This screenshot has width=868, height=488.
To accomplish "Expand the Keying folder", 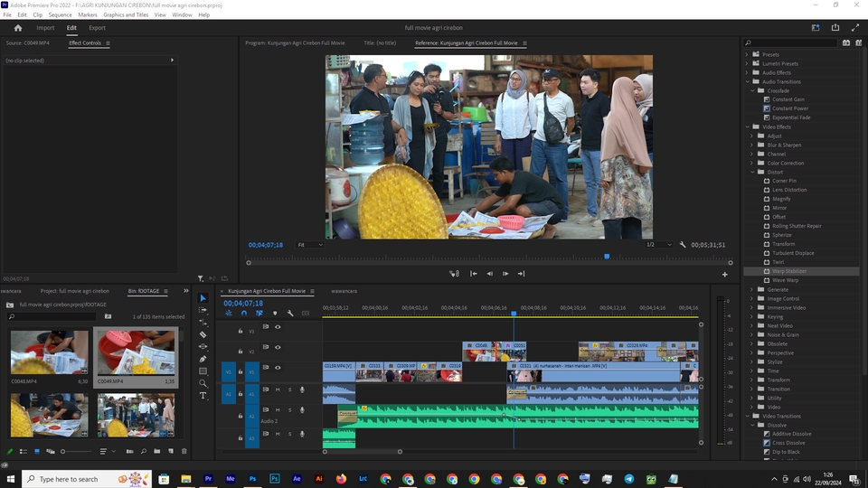I will tap(752, 316).
